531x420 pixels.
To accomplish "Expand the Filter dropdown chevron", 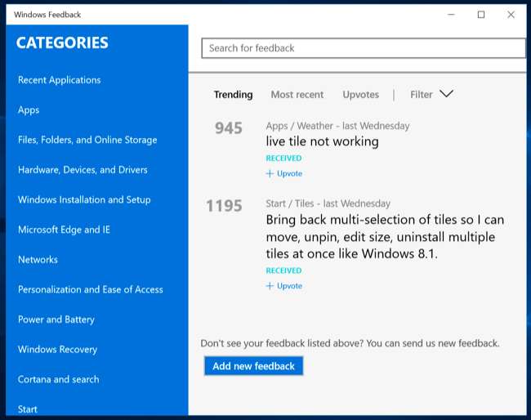I will coord(446,94).
